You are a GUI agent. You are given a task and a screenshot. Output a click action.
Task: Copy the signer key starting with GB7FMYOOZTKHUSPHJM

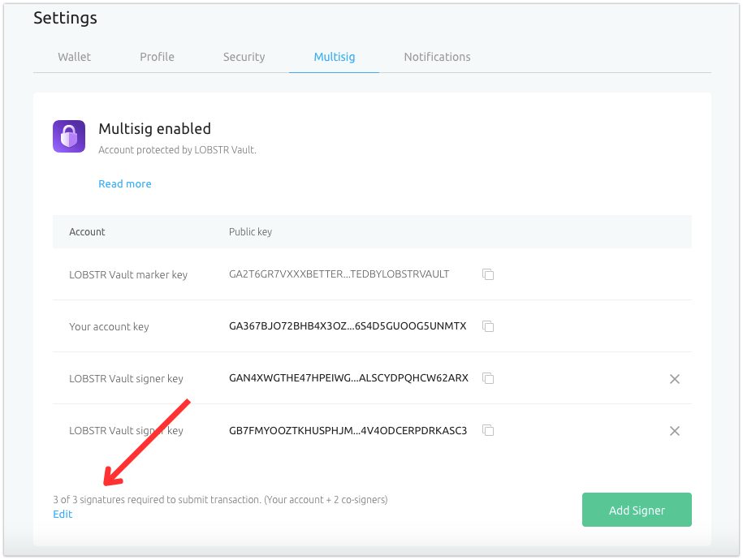(488, 430)
